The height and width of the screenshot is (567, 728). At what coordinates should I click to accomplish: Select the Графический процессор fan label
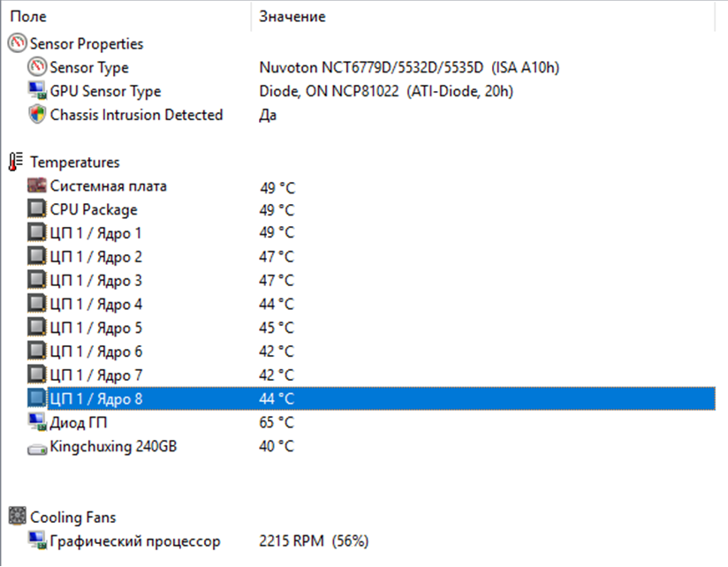click(x=135, y=541)
